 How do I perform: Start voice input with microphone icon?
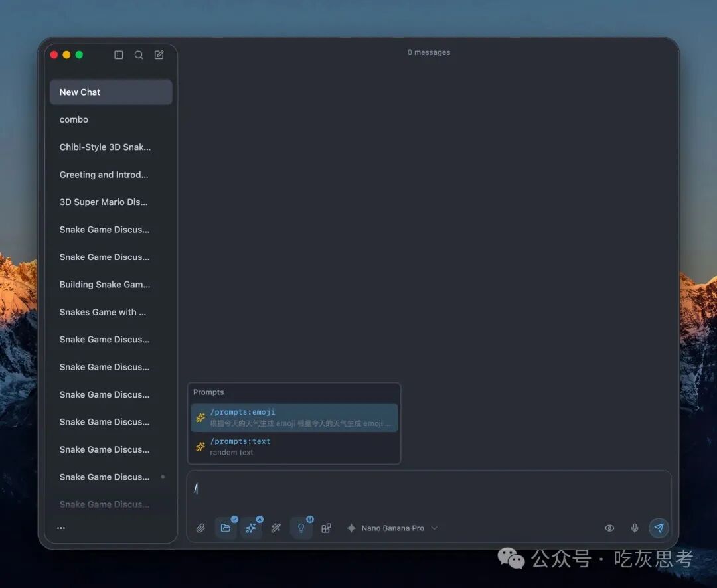635,528
